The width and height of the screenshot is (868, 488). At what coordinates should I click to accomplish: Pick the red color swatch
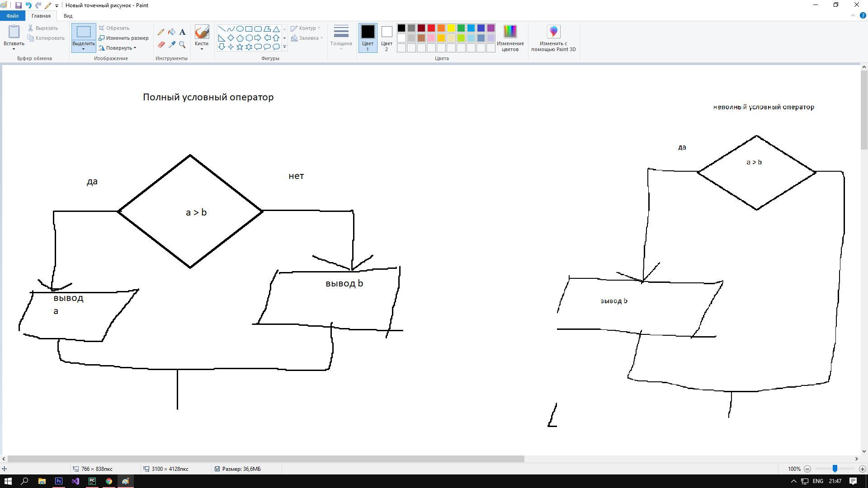431,28
